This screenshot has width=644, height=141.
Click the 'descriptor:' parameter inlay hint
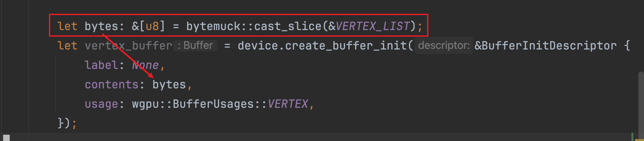(444, 46)
